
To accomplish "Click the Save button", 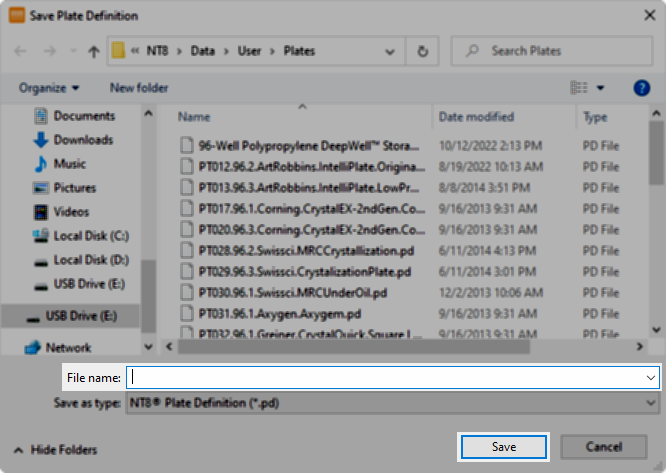I will (x=503, y=446).
